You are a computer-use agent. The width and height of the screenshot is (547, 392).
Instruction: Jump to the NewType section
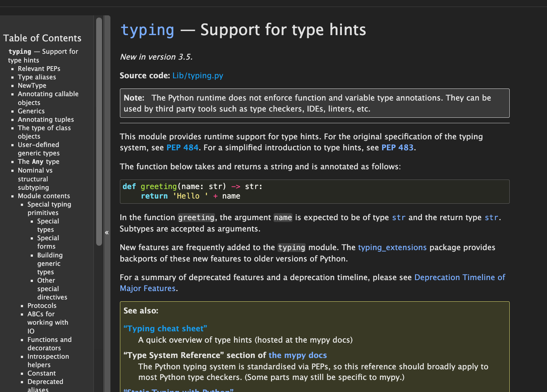pyautogui.click(x=32, y=85)
